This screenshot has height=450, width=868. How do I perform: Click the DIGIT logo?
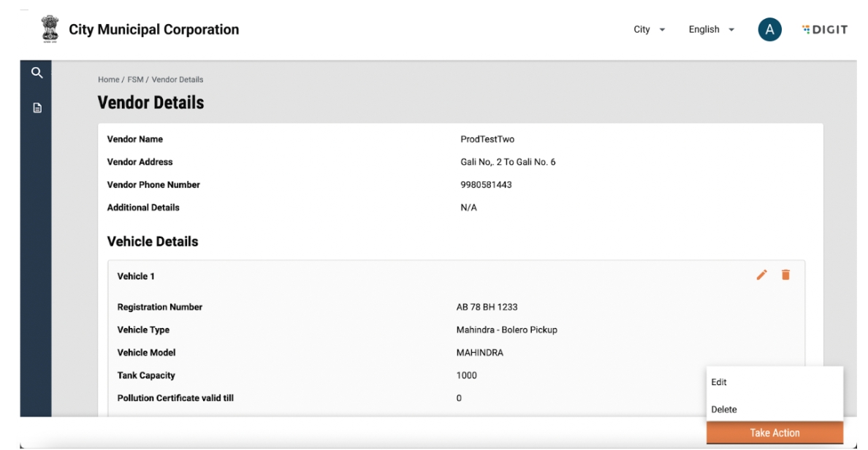coord(825,30)
